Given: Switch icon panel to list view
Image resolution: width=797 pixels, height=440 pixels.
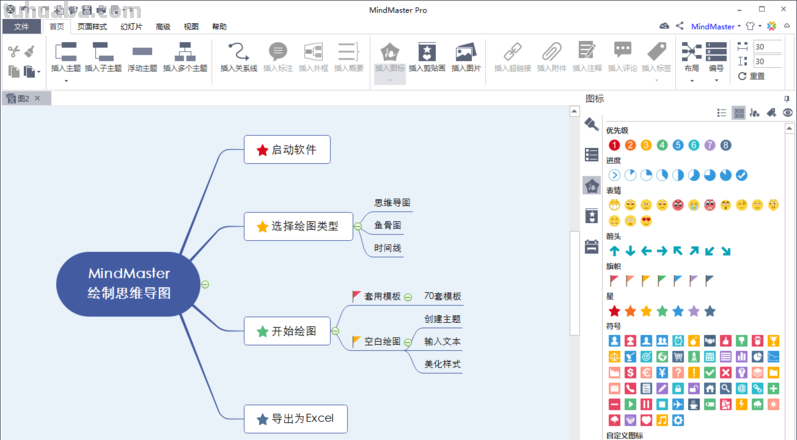Looking at the screenshot, I should [x=721, y=113].
